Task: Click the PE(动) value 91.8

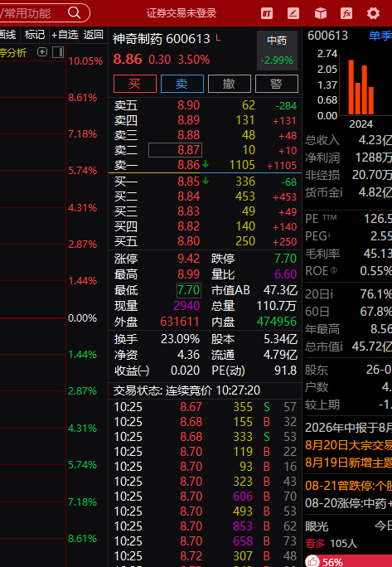Action: [x=285, y=371]
